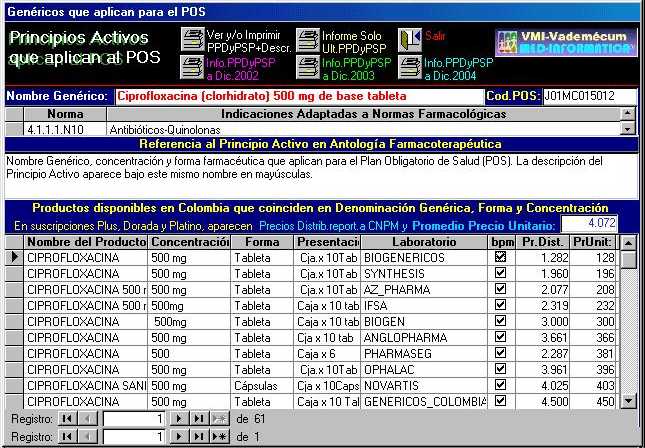Go to next record in 'de 1' navigator
645x448 pixels.
(x=179, y=436)
